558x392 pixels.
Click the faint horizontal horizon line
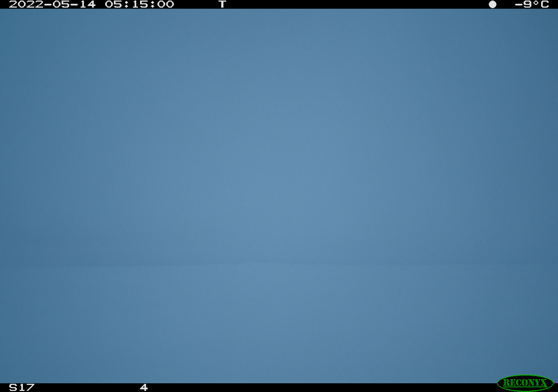(279, 264)
